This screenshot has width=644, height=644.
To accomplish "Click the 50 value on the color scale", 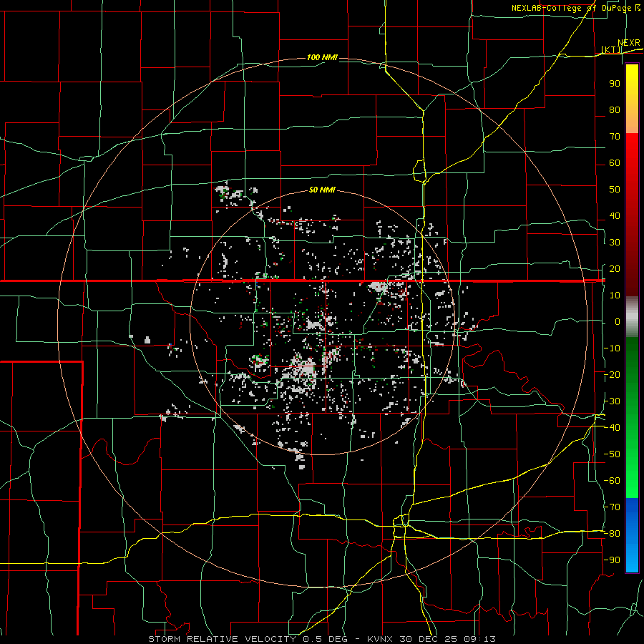I will pyautogui.click(x=615, y=189).
